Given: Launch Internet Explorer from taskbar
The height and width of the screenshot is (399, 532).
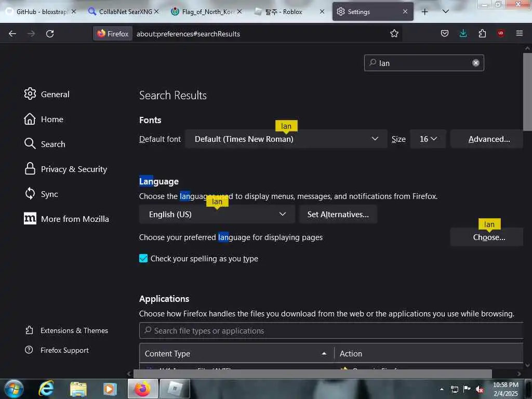Looking at the screenshot, I should pyautogui.click(x=46, y=389).
